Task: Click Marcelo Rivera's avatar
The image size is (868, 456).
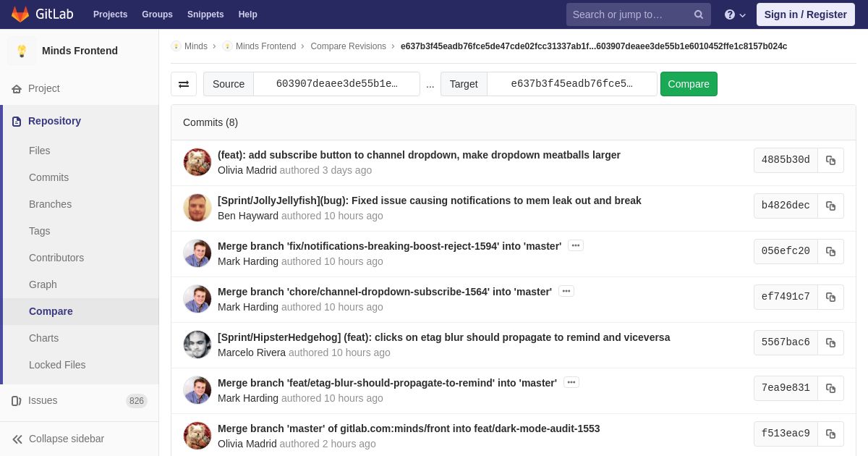Action: pos(197,345)
